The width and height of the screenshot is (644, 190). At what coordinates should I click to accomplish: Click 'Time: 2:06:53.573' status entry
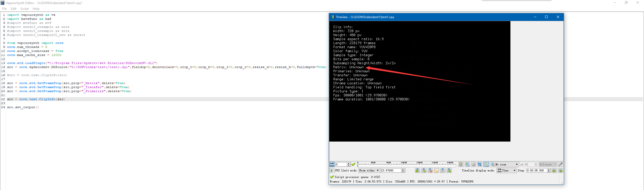[x=369, y=181]
